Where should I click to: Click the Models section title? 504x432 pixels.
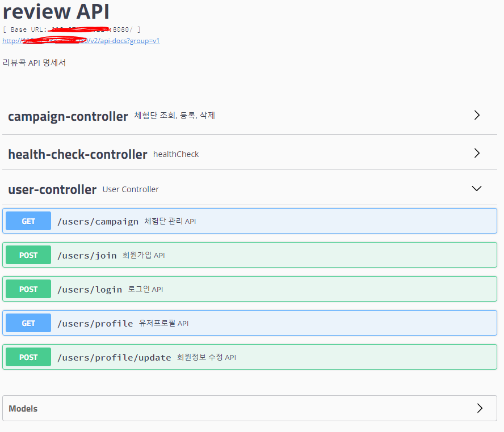coord(23,409)
